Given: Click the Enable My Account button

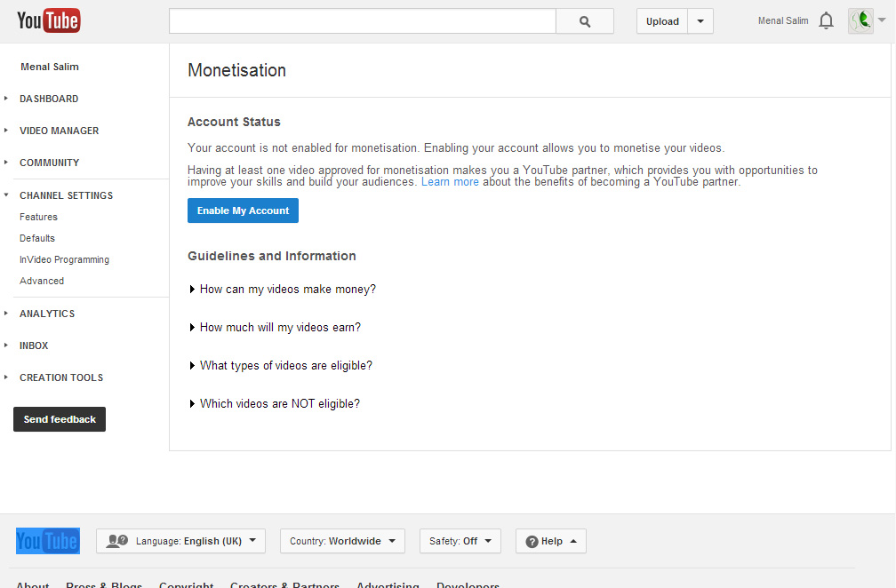Looking at the screenshot, I should point(243,211).
